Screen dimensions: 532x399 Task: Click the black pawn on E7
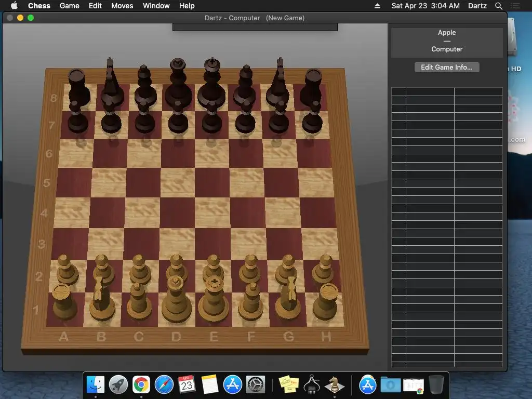pyautogui.click(x=212, y=118)
